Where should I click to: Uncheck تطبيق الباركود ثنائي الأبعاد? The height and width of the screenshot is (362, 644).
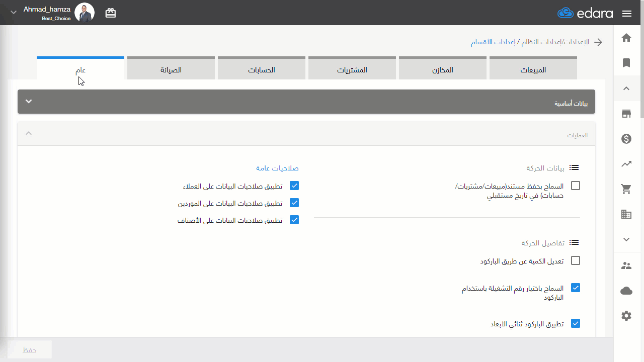pos(576,323)
